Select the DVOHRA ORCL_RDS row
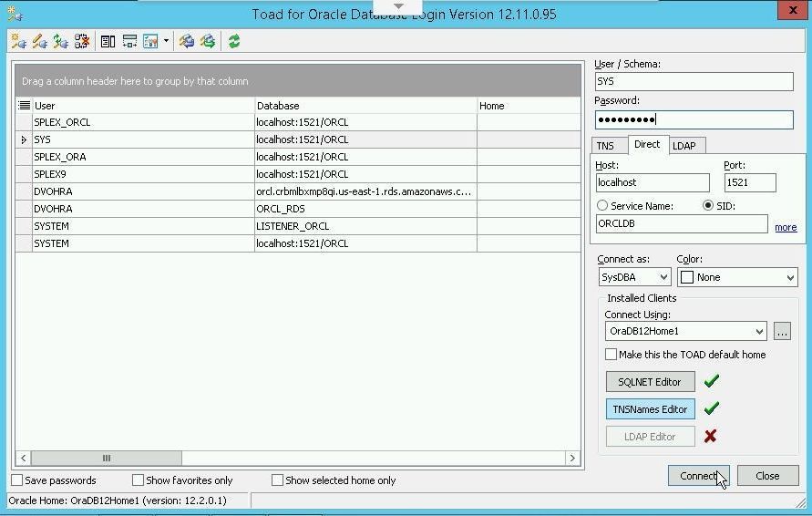The height and width of the screenshot is (516, 812). coord(298,209)
